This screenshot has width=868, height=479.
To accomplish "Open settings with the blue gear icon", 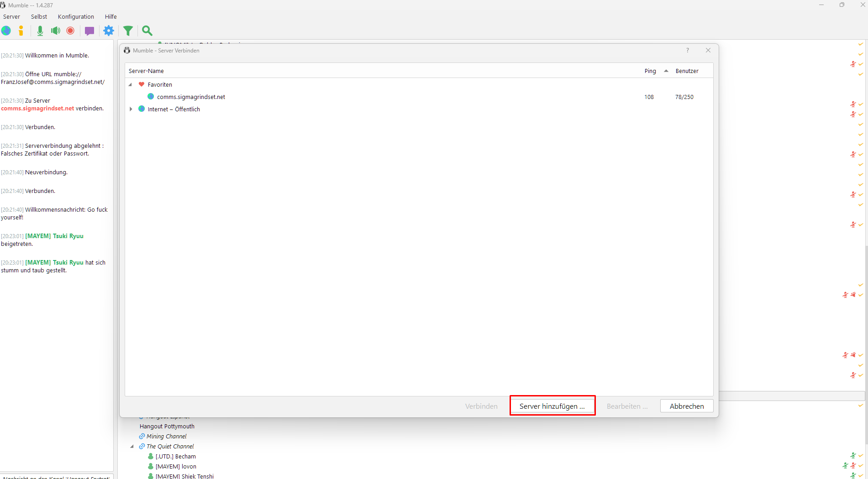I will click(x=109, y=31).
